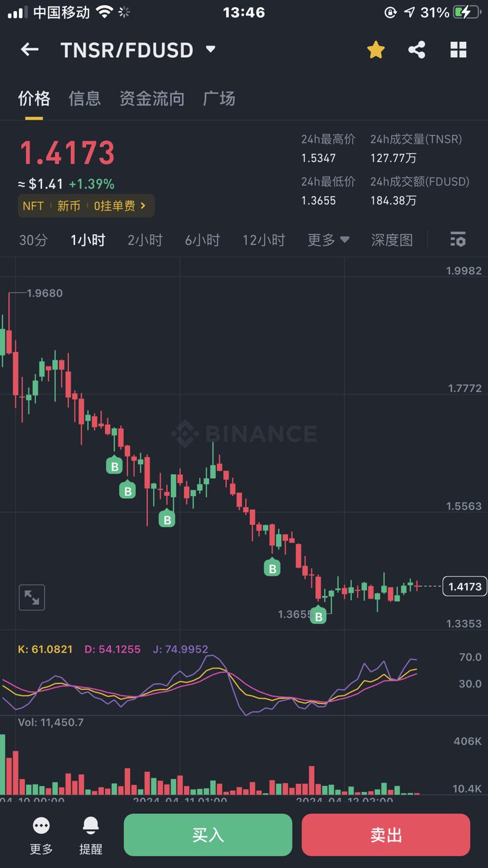Viewport: 488px width, 868px height.
Task: Open the TNSR/FDUSD pair selector dropdown
Action: pos(210,50)
